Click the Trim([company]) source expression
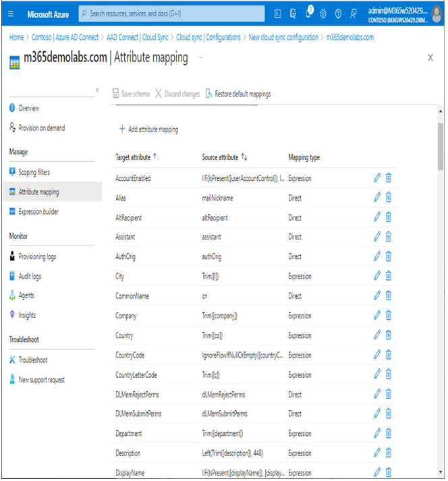This screenshot has height=481, width=448. point(219,316)
